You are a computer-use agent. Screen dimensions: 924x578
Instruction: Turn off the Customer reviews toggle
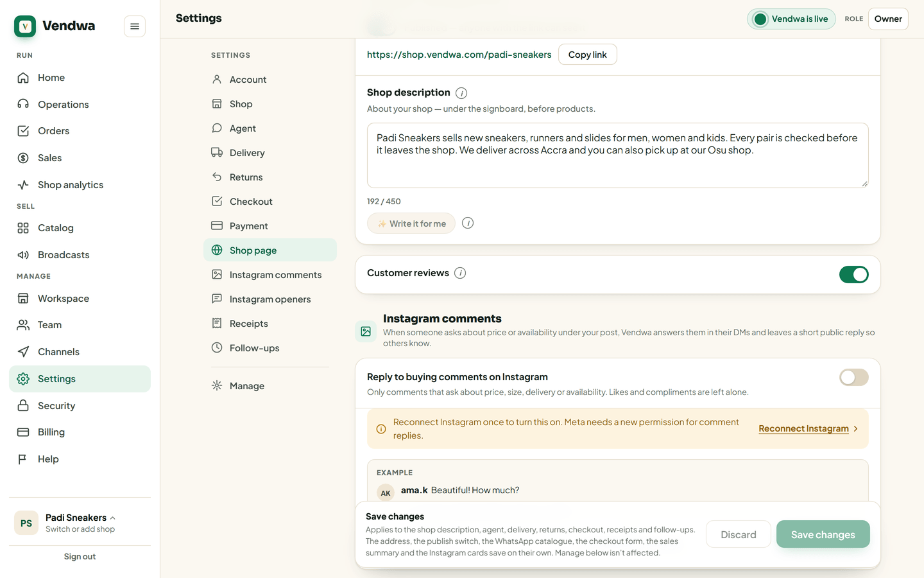[854, 275]
